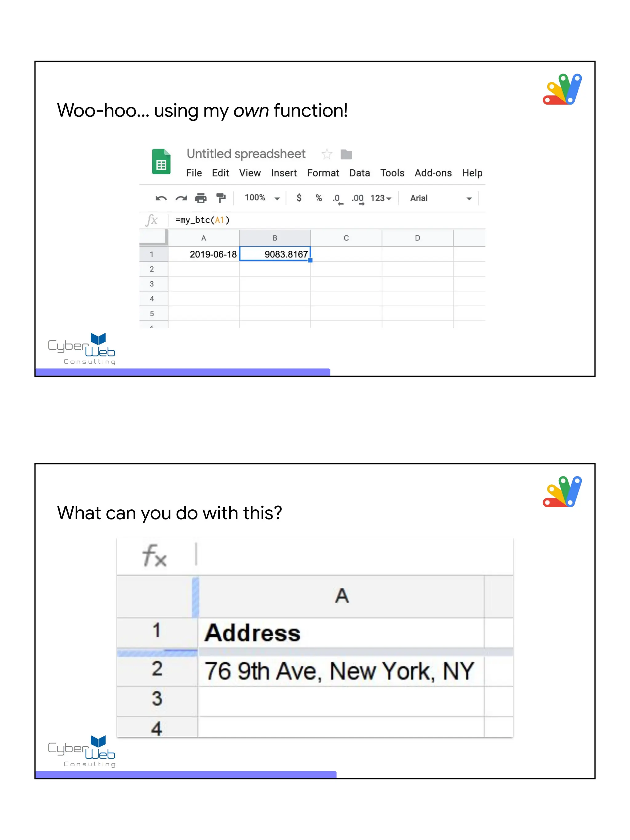Select the 76 9th Ave, New York, NY cell
This screenshot has width=630, height=840.
(x=341, y=671)
